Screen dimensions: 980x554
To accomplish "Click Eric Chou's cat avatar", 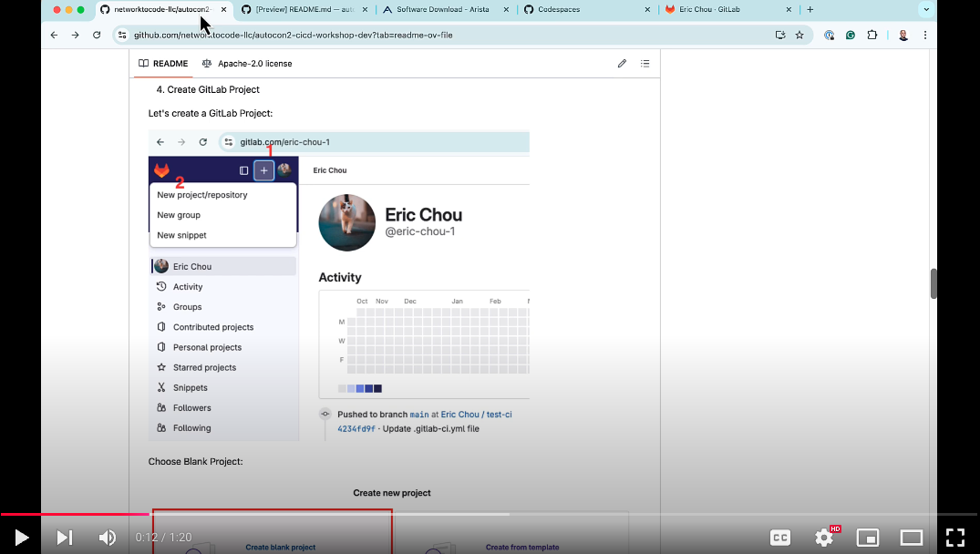I will 347,222.
